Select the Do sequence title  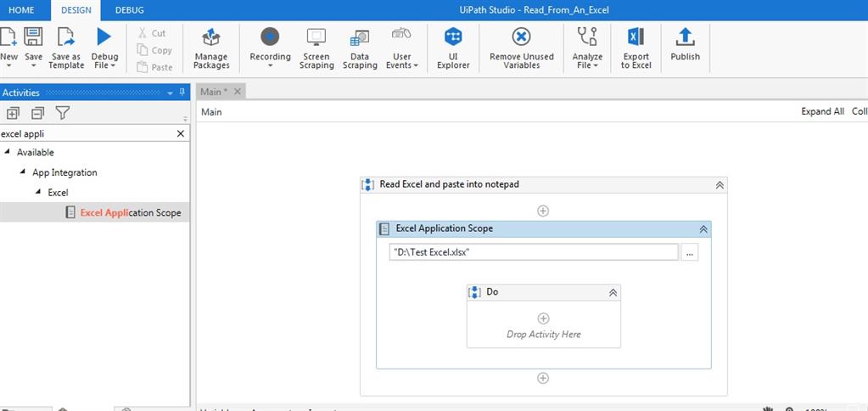(x=492, y=292)
